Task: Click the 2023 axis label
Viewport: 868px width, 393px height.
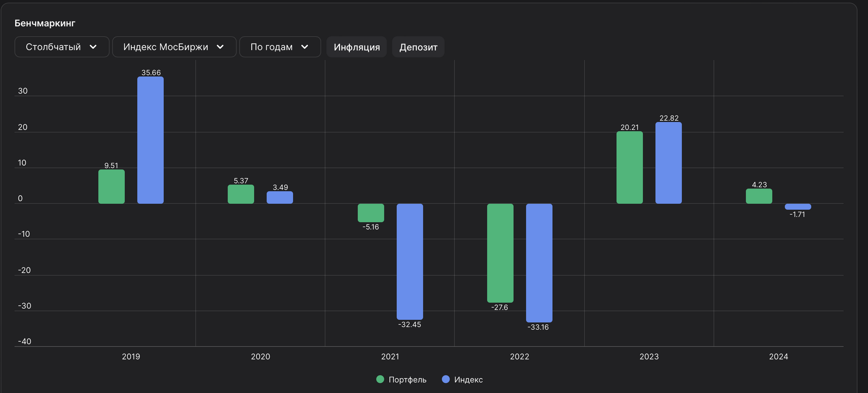Action: point(649,357)
